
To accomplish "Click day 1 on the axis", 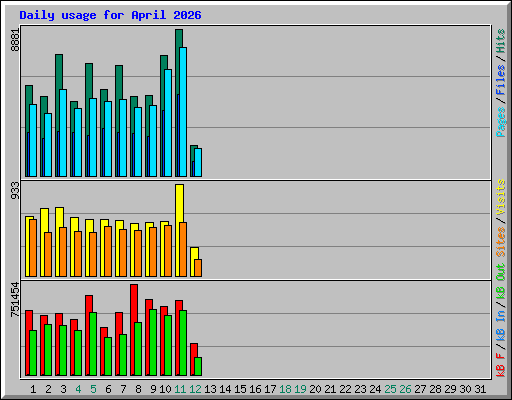I will tap(33, 389).
